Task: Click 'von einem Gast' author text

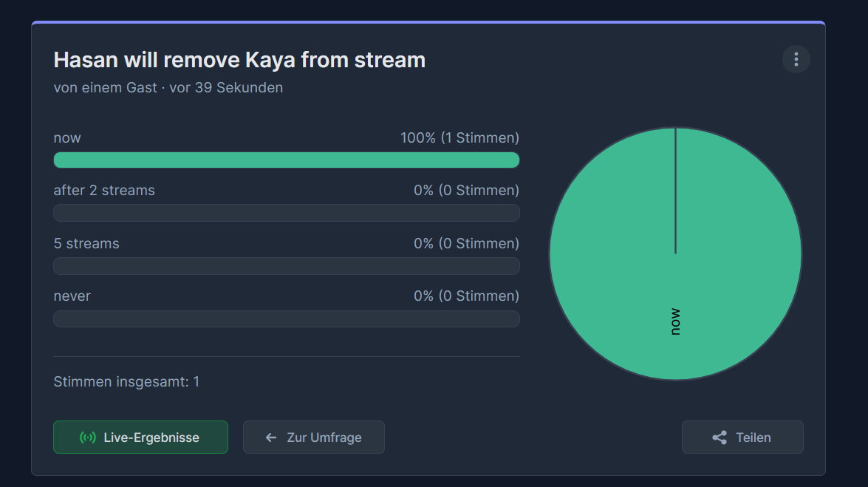Action: pyautogui.click(x=105, y=87)
